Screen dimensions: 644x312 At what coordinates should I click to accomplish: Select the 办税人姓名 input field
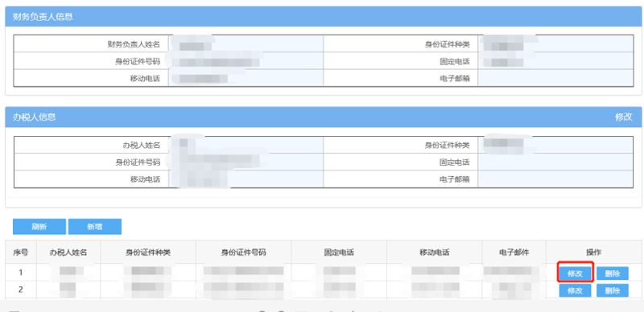(246, 145)
